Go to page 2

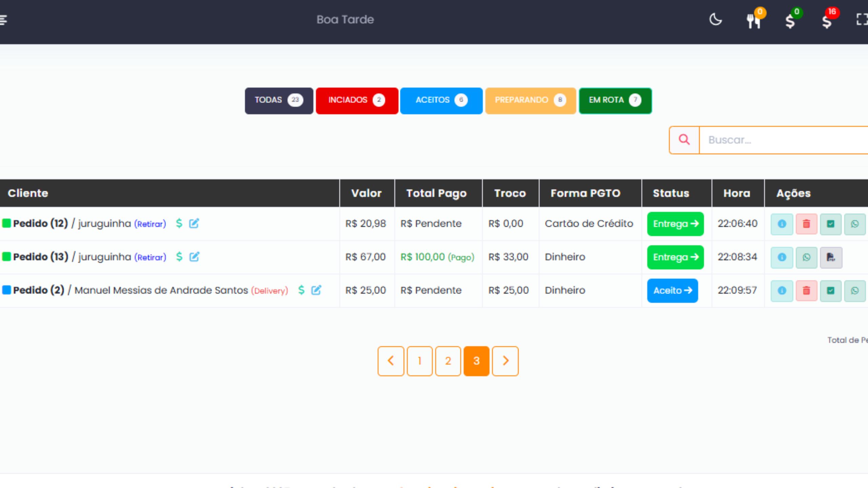(448, 361)
